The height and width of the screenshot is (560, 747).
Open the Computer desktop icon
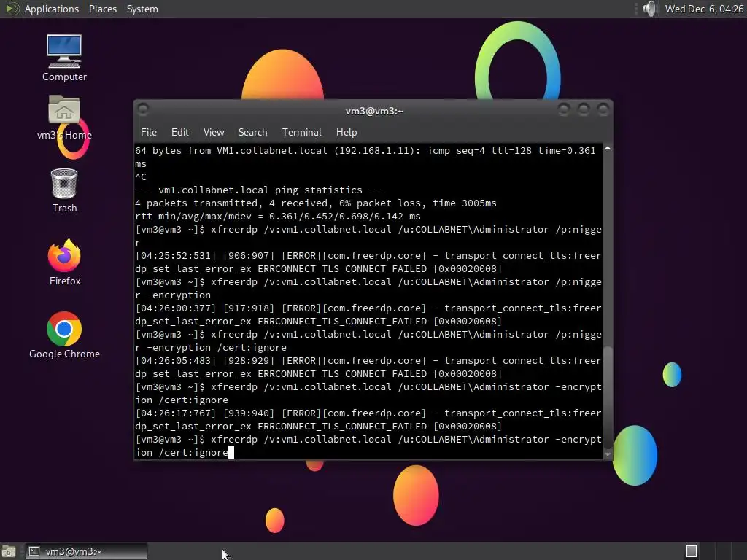pos(64,58)
